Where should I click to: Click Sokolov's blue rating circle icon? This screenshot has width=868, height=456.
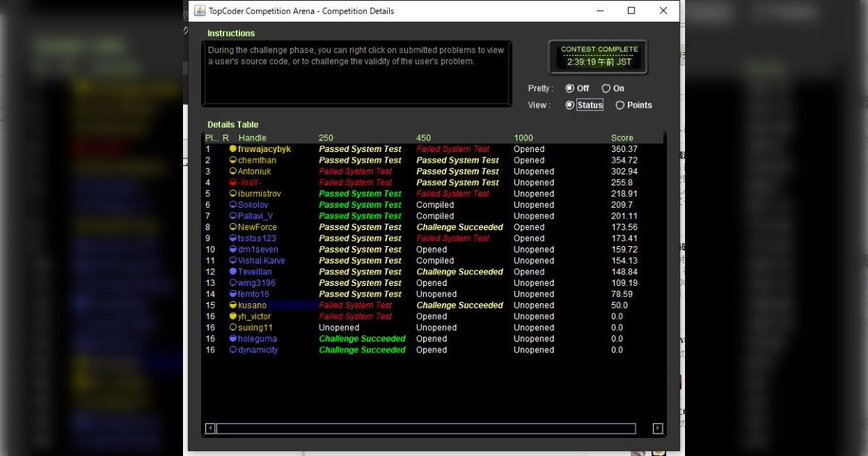[233, 205]
